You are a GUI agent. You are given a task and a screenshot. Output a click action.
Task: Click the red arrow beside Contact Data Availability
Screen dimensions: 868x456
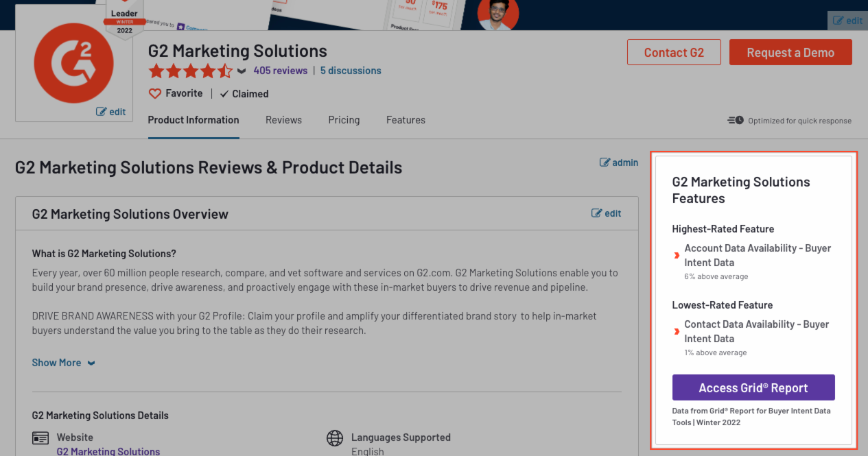pos(677,332)
